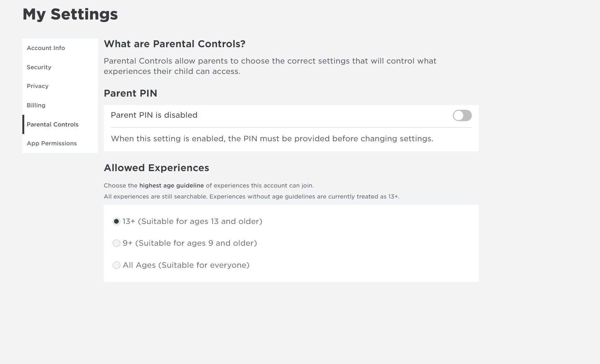Click the 'What are Parental Controls?' heading
This screenshot has height=364, width=600.
[x=174, y=44]
